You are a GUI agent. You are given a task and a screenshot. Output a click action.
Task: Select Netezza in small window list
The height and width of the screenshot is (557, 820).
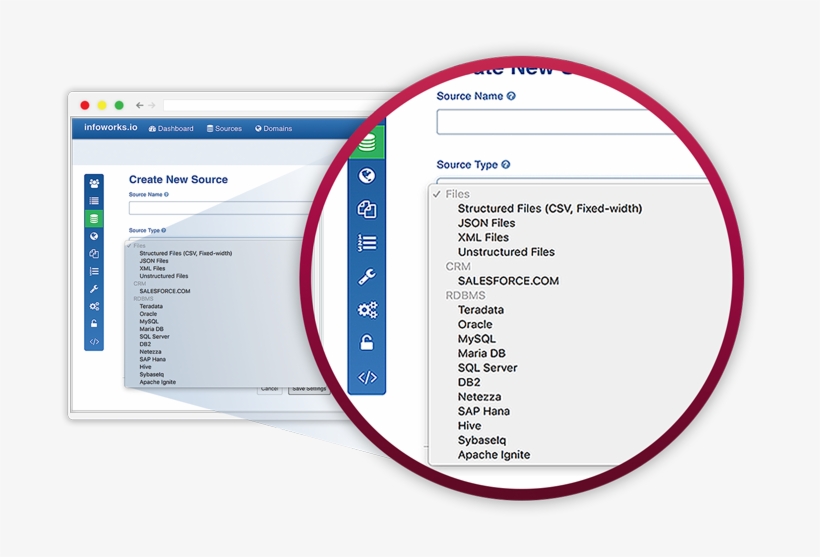coord(150,351)
